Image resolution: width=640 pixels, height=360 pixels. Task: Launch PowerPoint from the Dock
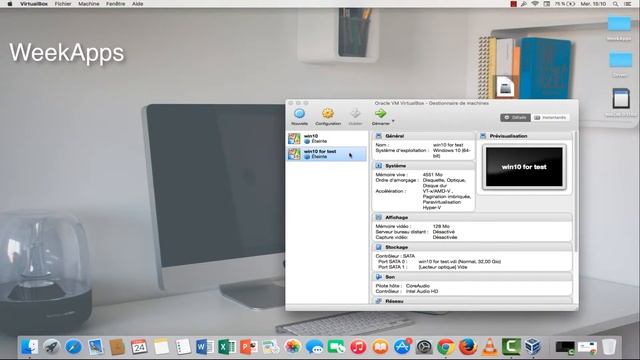pos(249,347)
